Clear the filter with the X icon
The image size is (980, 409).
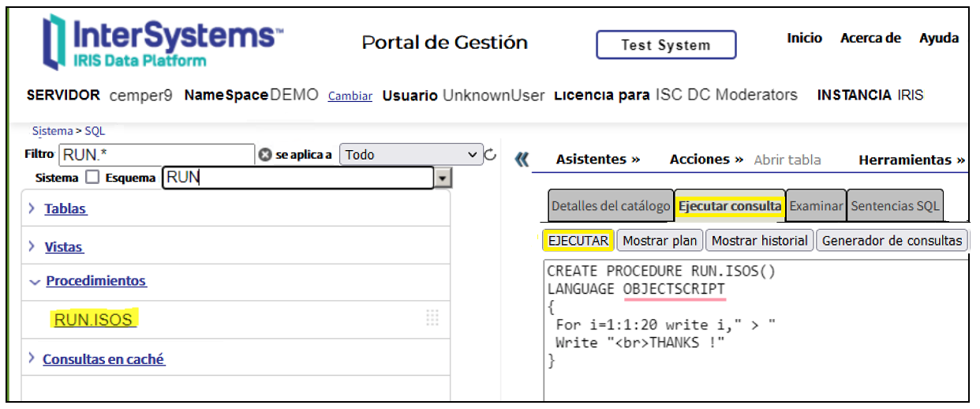265,155
